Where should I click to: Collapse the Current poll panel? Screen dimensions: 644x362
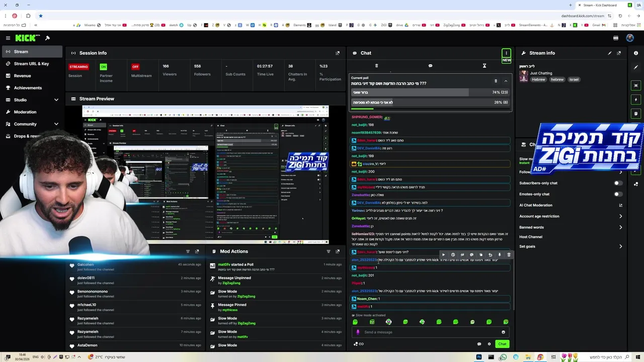[x=506, y=81]
